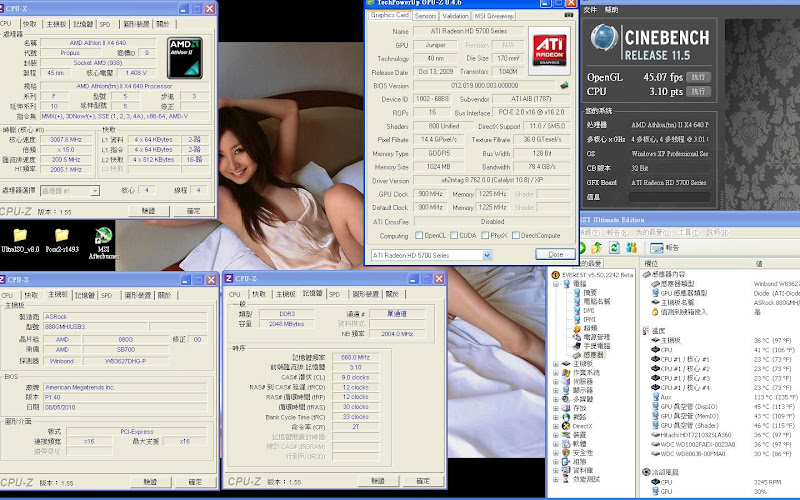Toggle the DirectCompute checkbox in GPU-Z

[515, 235]
